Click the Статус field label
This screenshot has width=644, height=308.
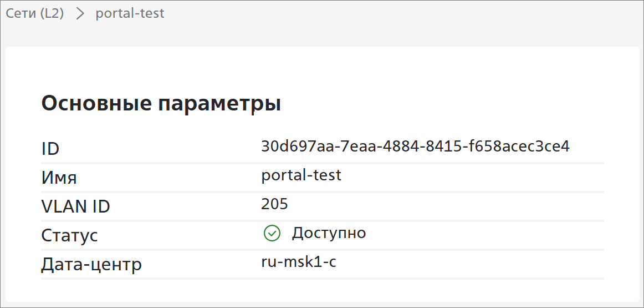[70, 235]
